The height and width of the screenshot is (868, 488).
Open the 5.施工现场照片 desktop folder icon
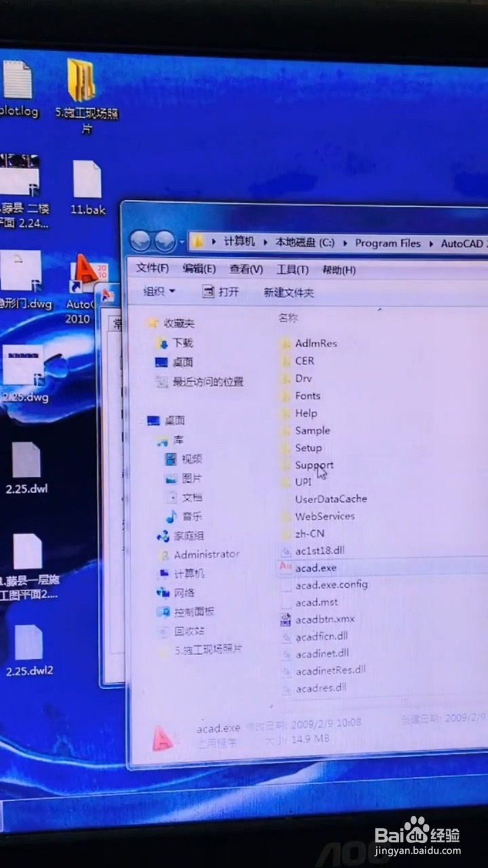85,95
